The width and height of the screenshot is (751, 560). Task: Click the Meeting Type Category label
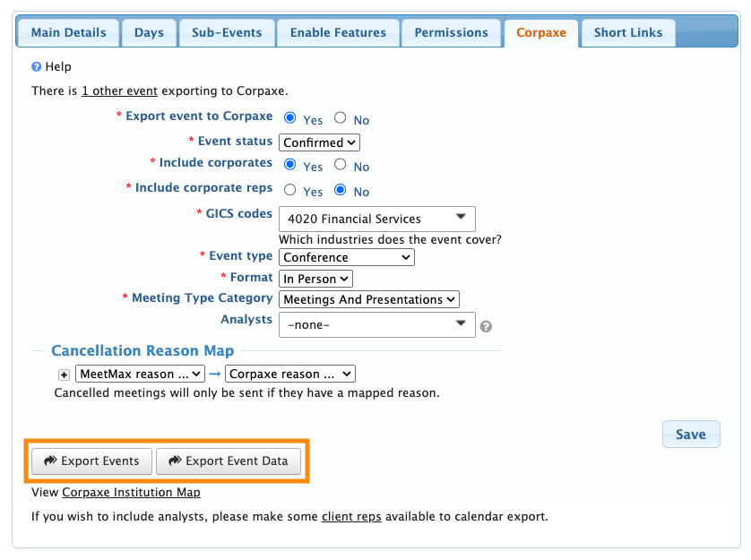coord(203,298)
